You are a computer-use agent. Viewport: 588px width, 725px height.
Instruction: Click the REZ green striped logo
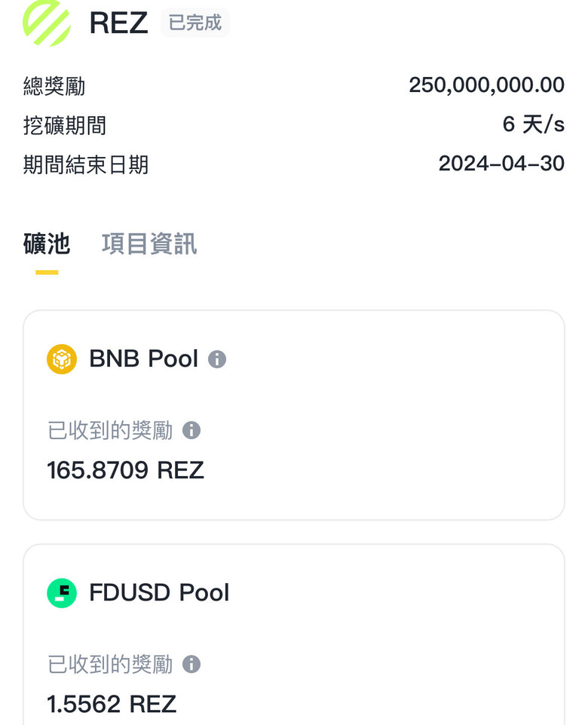coord(47,23)
